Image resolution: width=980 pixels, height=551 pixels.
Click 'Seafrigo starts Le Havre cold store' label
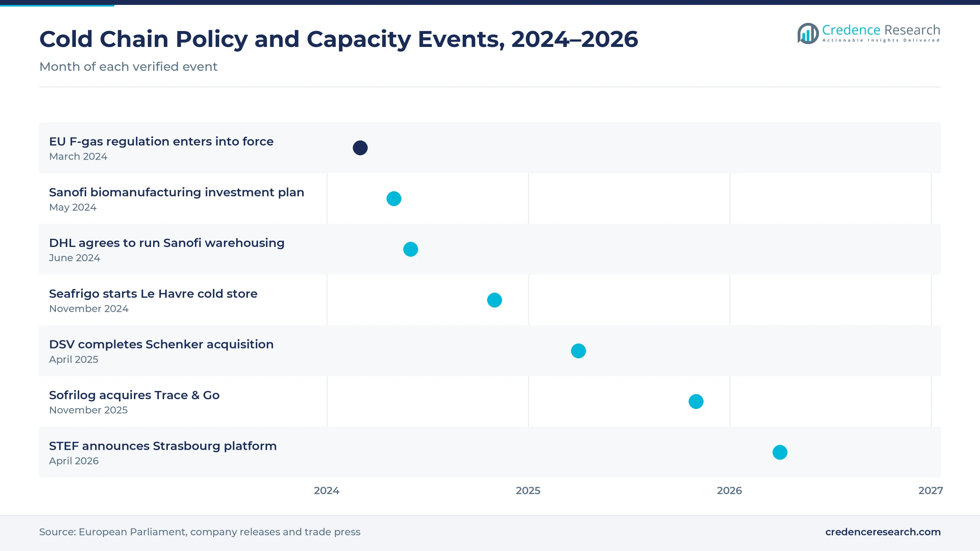point(153,294)
